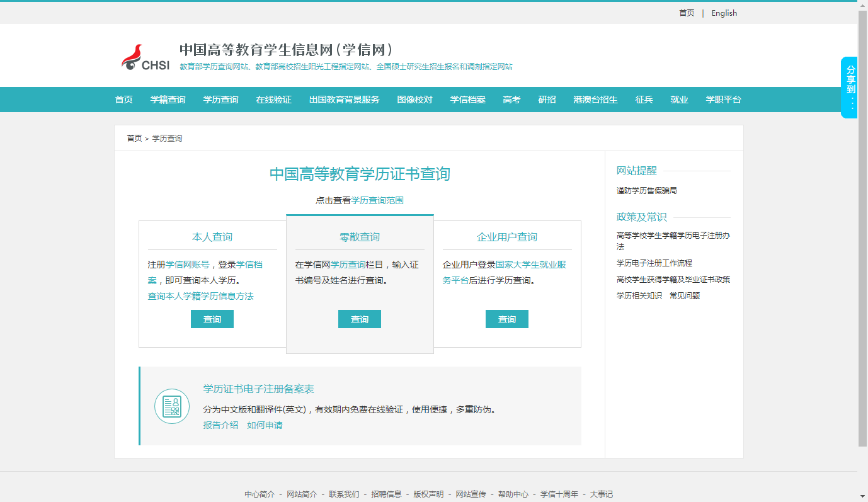Open the 版权声明 footer link
The image size is (868, 502).
click(x=428, y=494)
